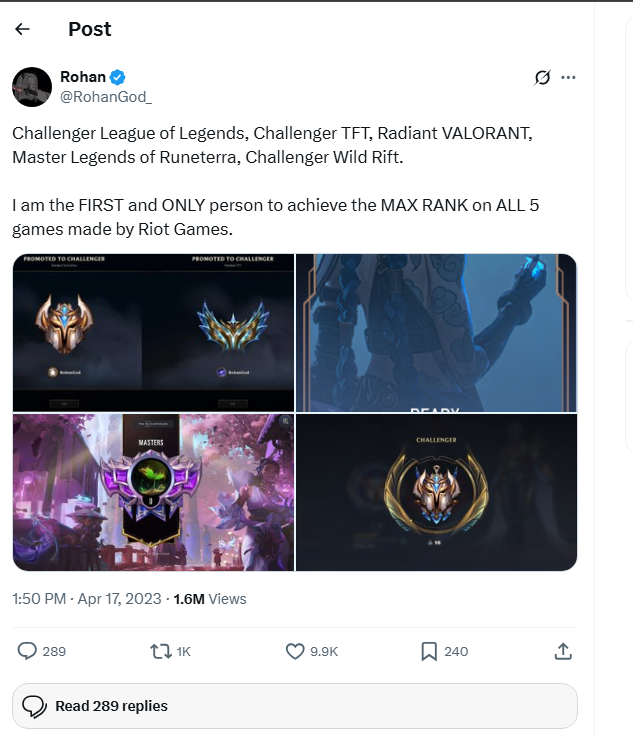Click the reply speech bubble icon
633x736 pixels.
tap(27, 652)
